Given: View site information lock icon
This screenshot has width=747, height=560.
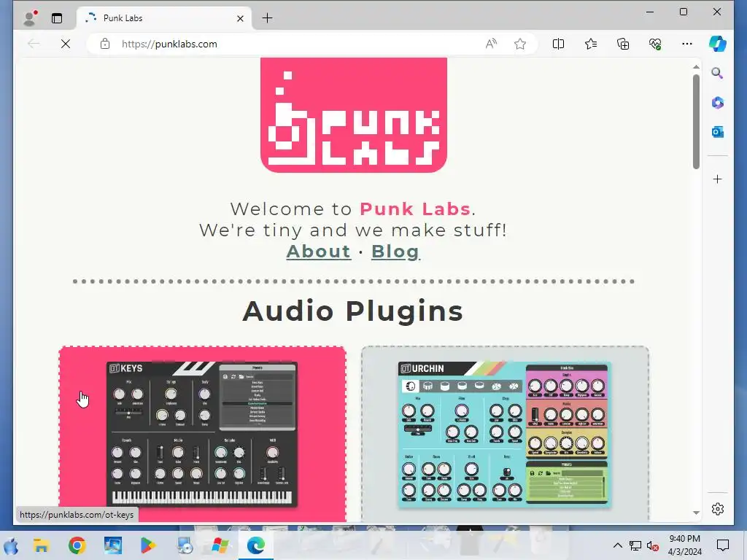Looking at the screenshot, I should coord(105,44).
